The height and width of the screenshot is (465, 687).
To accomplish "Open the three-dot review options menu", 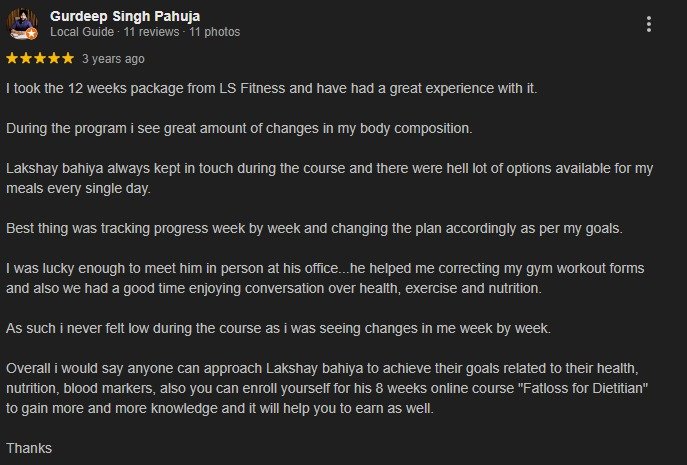I will point(649,24).
